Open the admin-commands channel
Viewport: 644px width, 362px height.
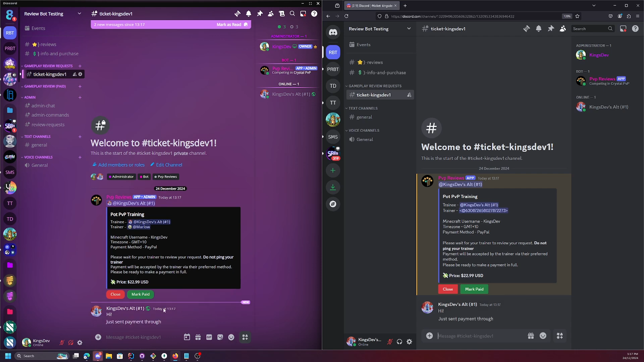pos(50,115)
